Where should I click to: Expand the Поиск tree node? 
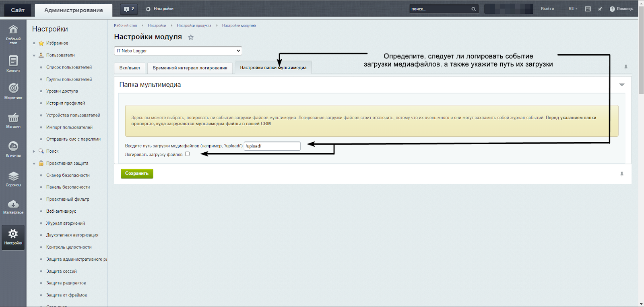click(34, 151)
